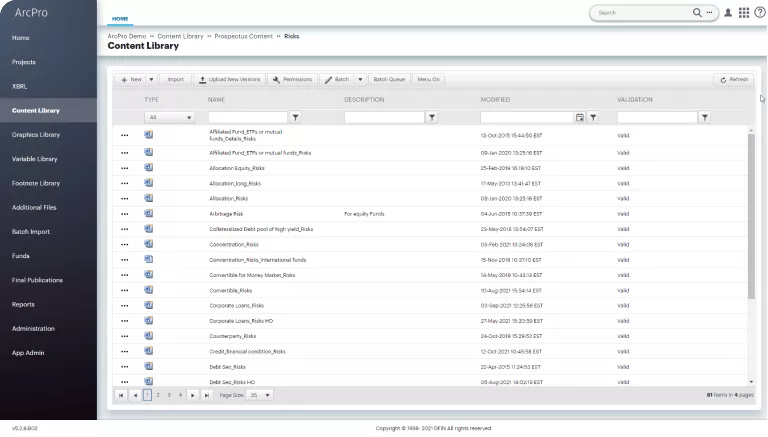Apply the Validation column filter icon
Screen dimensions: 768x437
(704, 118)
